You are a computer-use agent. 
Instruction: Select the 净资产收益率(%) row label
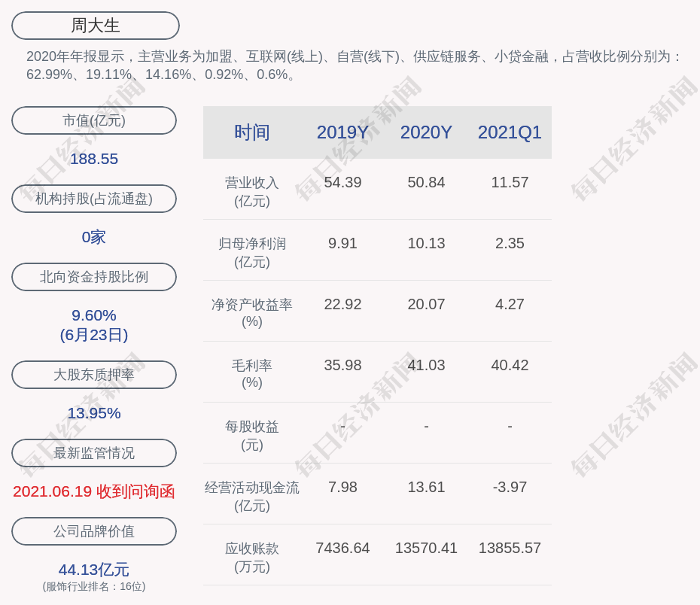[x=252, y=313]
